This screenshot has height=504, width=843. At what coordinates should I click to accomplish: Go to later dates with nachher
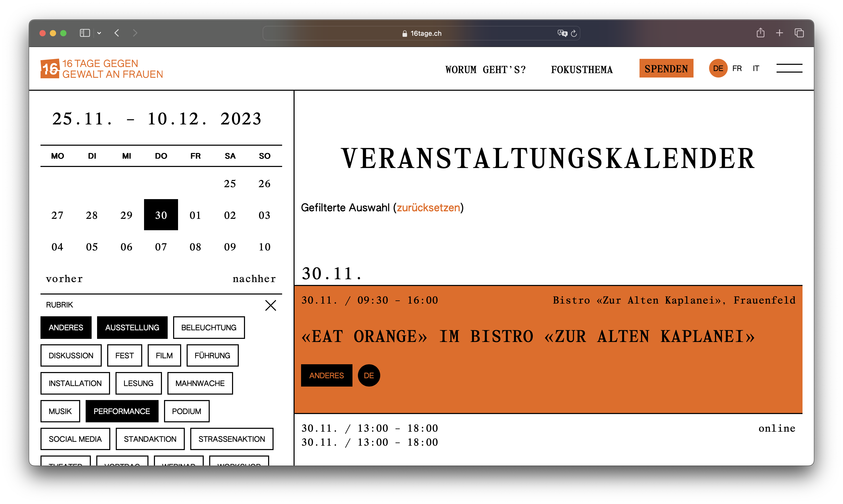pyautogui.click(x=254, y=279)
